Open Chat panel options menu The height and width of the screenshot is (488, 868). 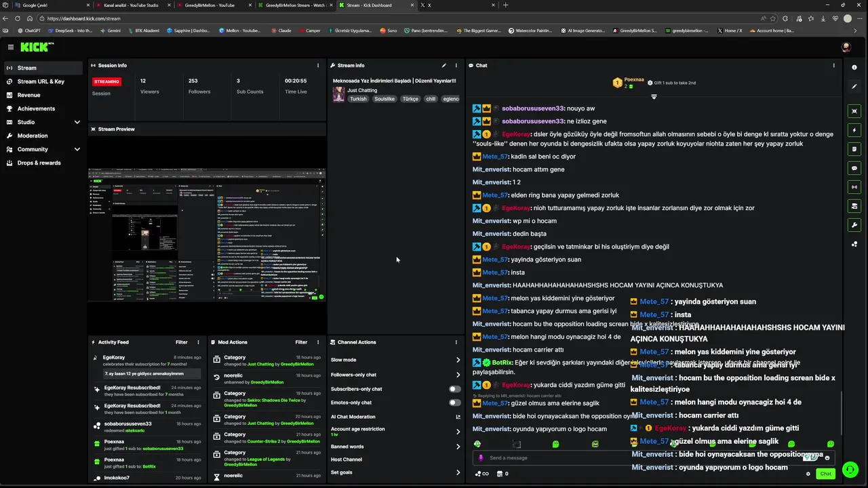coord(833,66)
